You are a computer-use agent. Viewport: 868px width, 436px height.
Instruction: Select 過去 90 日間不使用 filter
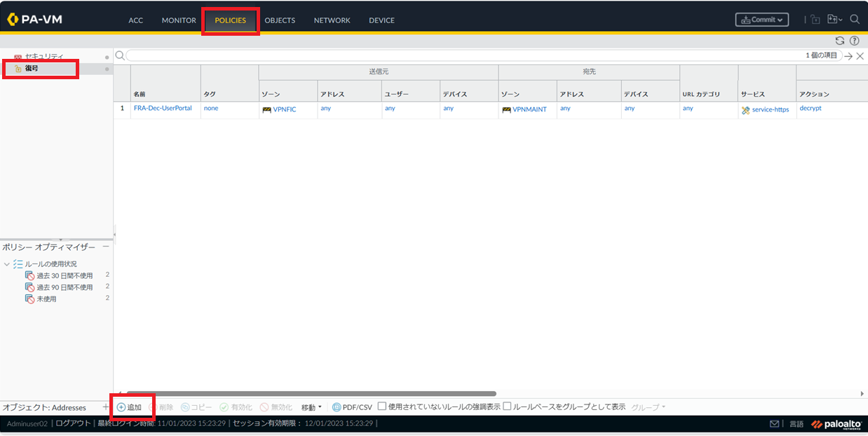click(x=65, y=287)
